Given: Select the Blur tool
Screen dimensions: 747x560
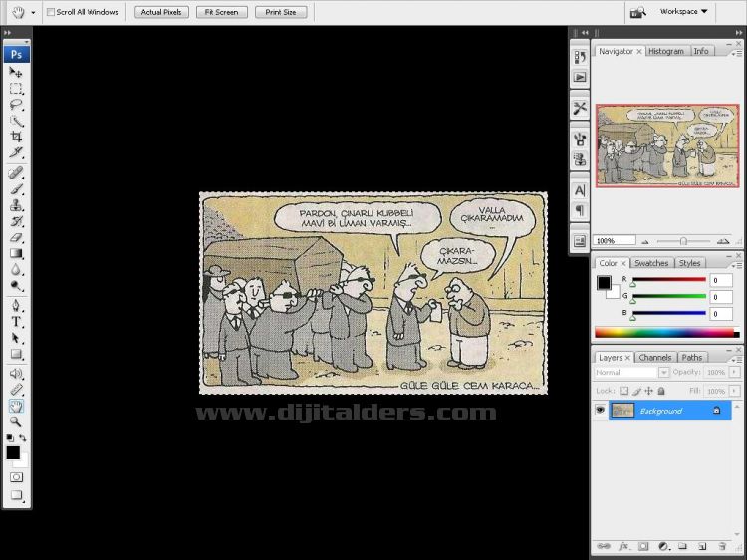Looking at the screenshot, I should coord(16,270).
